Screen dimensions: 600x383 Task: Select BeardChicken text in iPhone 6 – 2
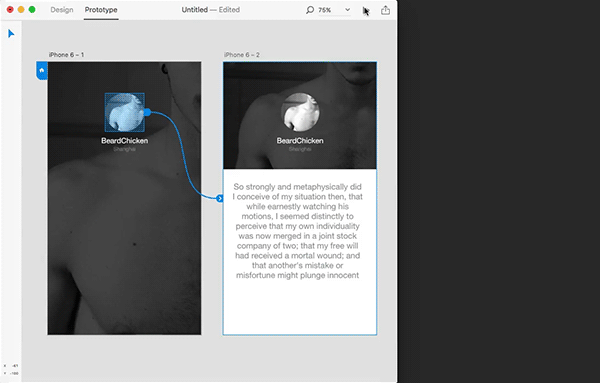300,141
